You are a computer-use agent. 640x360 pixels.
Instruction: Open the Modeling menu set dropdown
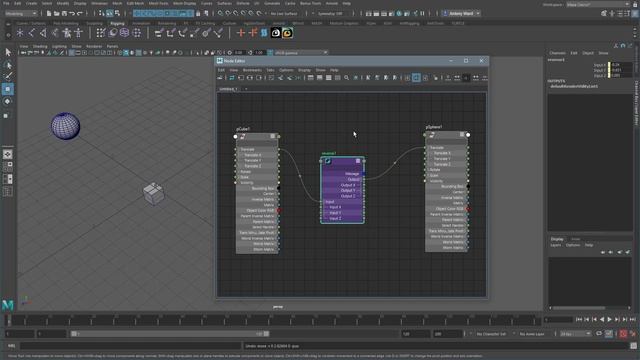(21, 13)
